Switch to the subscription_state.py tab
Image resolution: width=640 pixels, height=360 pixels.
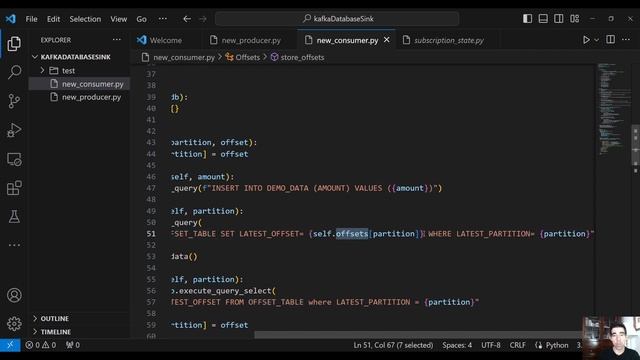pos(448,40)
